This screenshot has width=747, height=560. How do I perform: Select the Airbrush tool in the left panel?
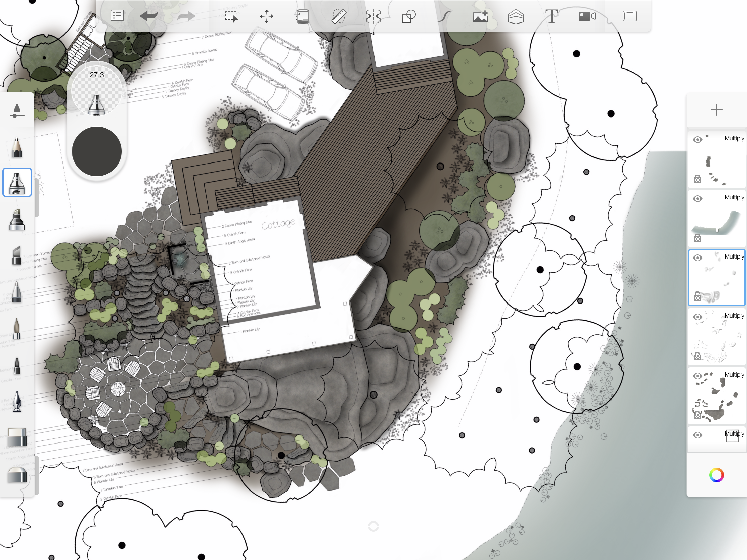pyautogui.click(x=17, y=182)
